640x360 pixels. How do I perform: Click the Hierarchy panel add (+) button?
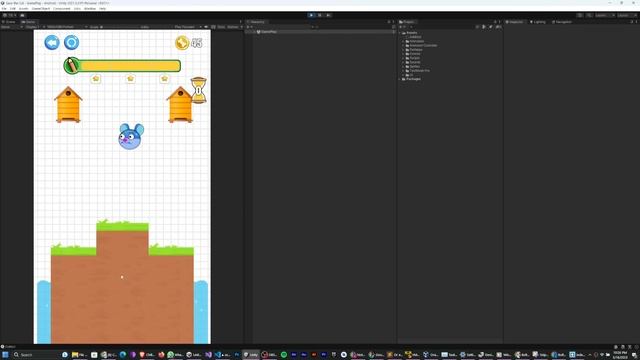249,27
